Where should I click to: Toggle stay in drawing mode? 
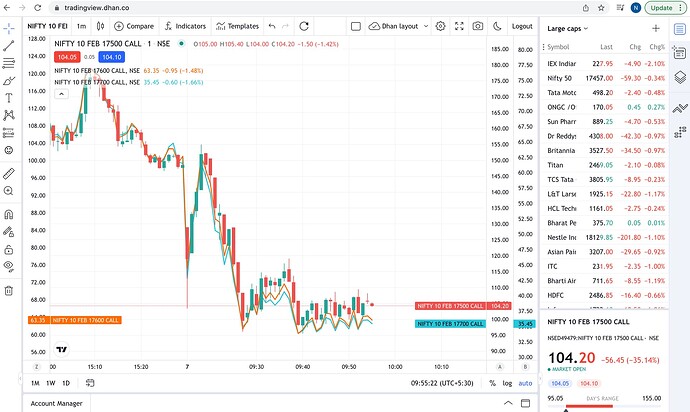tap(9, 232)
